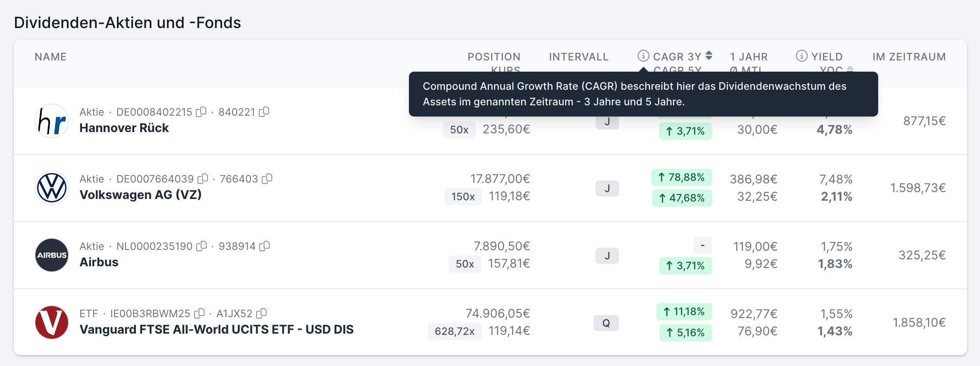Copy Volkswagen WKN 766403
980x366 pixels.
267,179
